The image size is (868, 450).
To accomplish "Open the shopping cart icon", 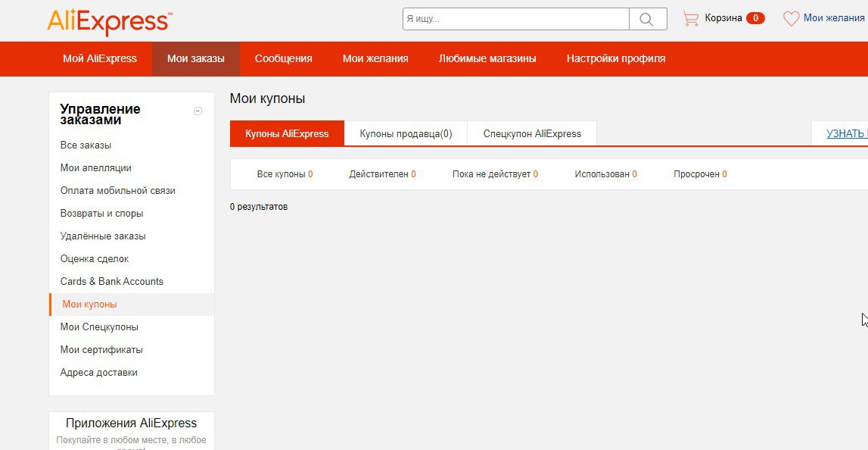I will click(690, 18).
